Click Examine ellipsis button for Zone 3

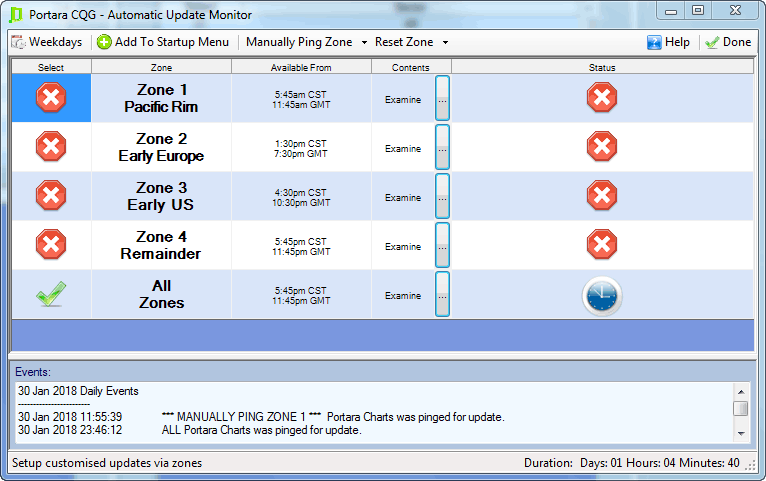coord(442,196)
